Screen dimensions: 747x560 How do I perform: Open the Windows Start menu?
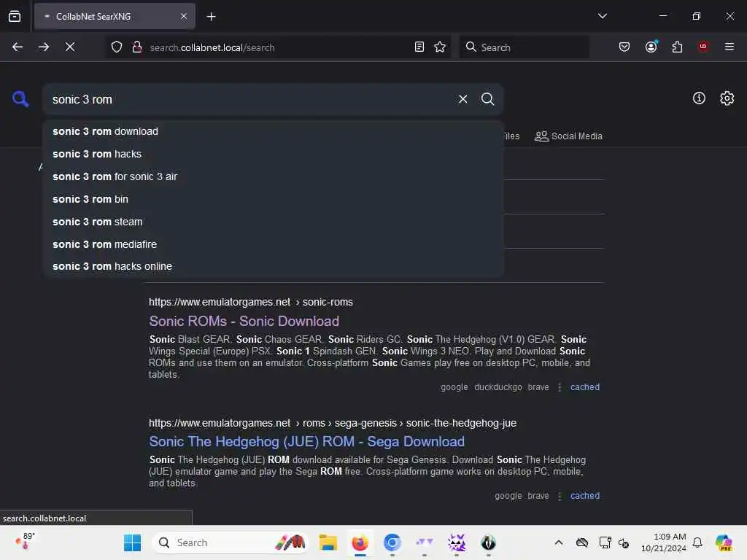[x=133, y=542]
